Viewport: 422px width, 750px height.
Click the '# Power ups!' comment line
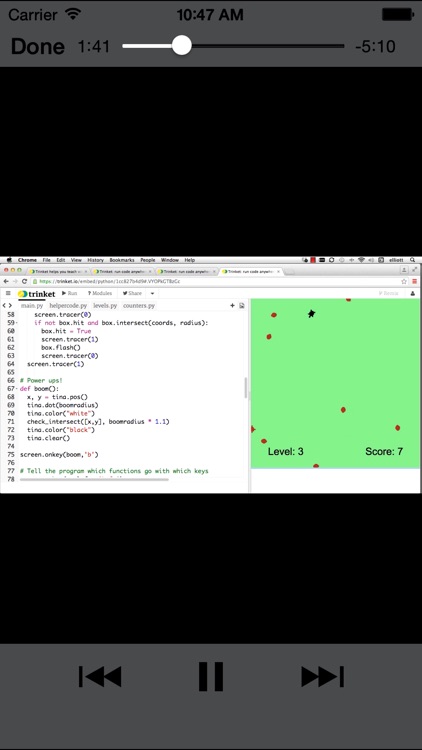click(x=41, y=381)
